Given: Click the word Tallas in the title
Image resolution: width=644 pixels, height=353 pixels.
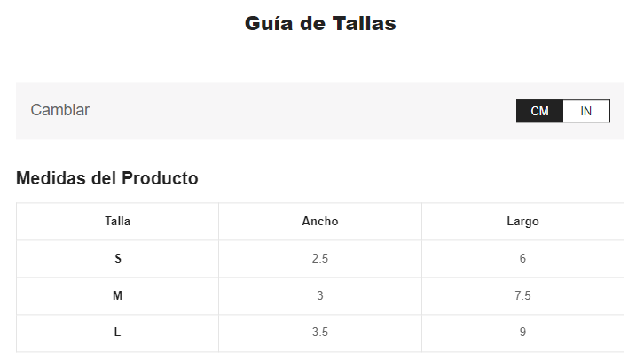Looking at the screenshot, I should [x=365, y=23].
